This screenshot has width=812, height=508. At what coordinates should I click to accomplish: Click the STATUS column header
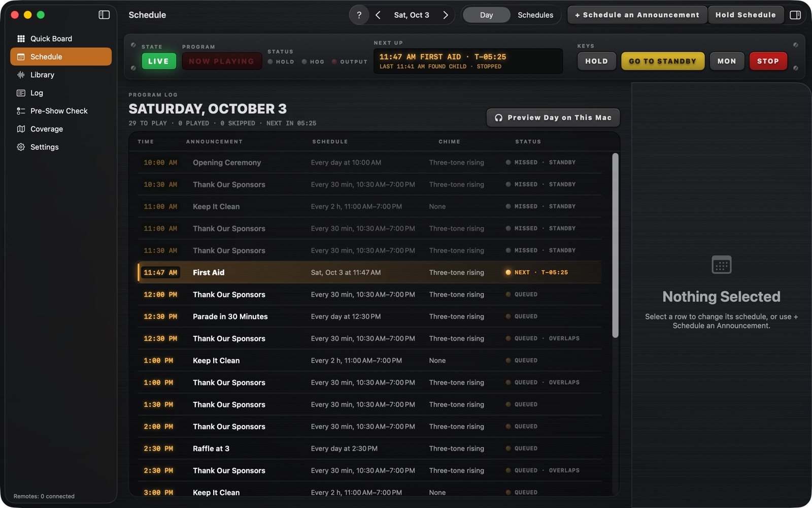click(x=528, y=142)
